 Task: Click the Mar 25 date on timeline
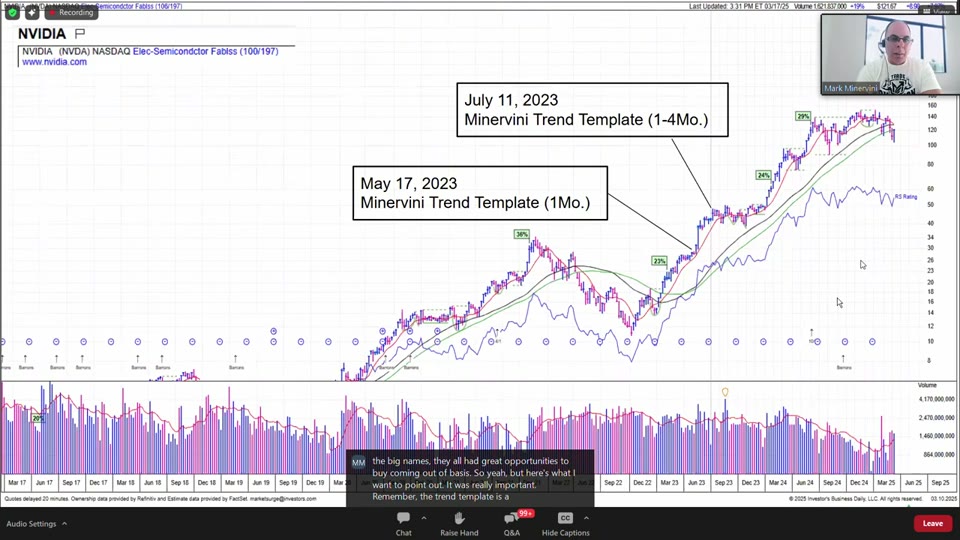(886, 482)
